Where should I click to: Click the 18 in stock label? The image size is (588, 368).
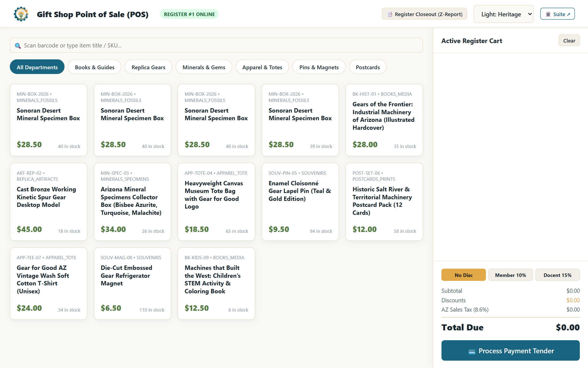(69, 231)
